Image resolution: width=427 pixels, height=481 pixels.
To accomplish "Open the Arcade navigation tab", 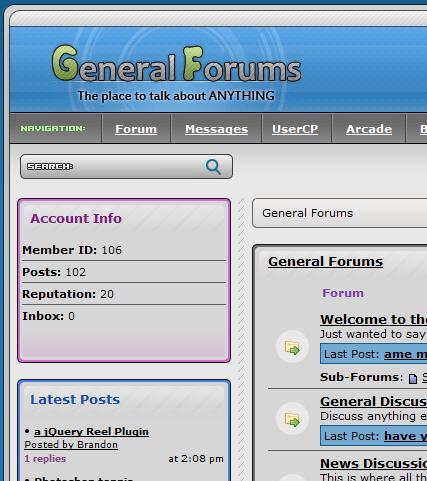I will pyautogui.click(x=369, y=129).
